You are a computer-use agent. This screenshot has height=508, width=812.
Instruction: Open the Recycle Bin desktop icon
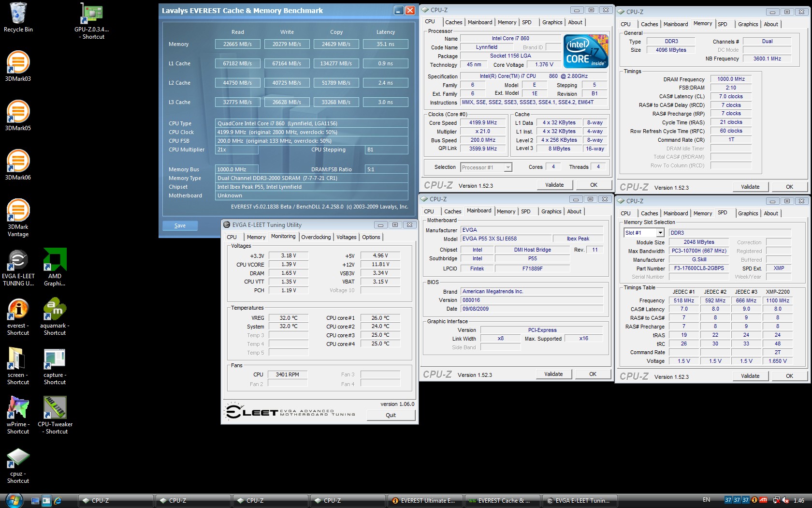[x=18, y=17]
